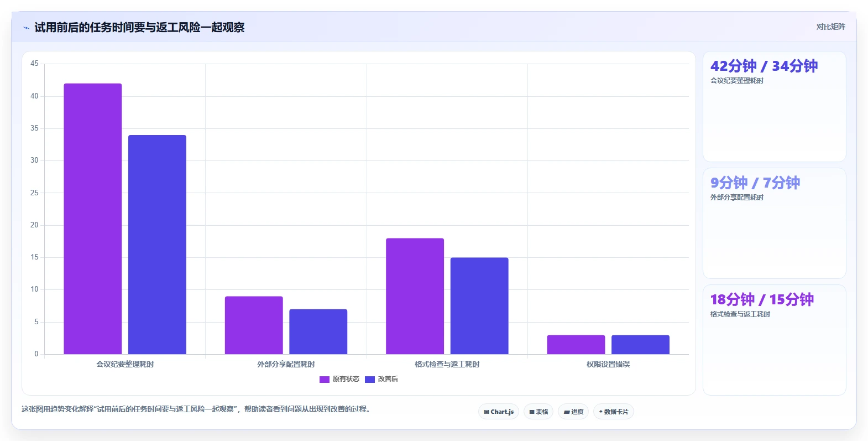
Task: Open the 42分钟 / 34分钟 data card
Action: point(774,107)
